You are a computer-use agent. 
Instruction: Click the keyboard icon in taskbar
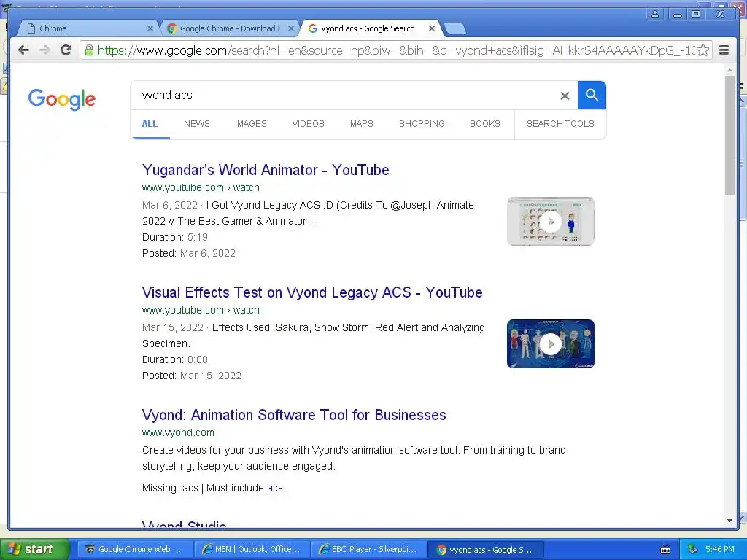coord(665,550)
